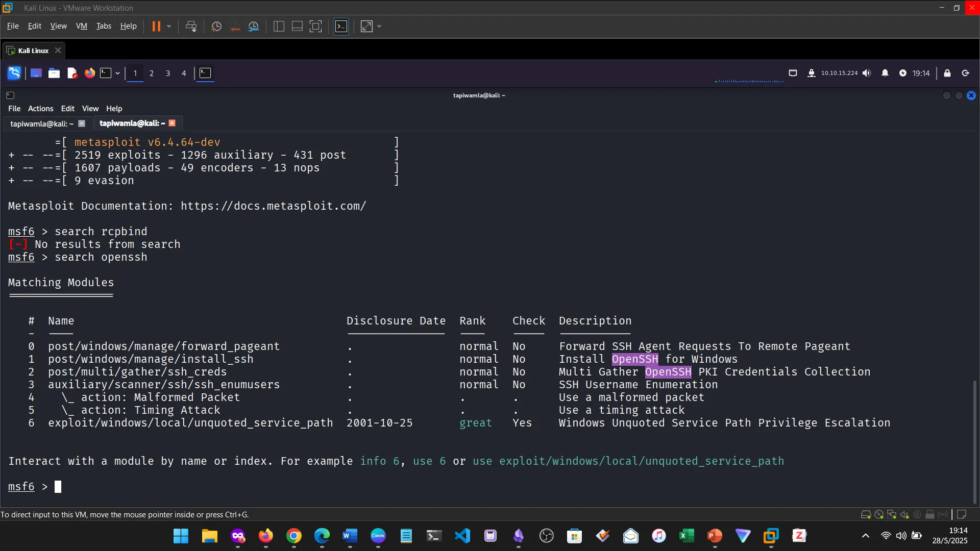Expand the fullscreen button dropdown in VMware
Screen dimensions: 980x551
point(379,27)
